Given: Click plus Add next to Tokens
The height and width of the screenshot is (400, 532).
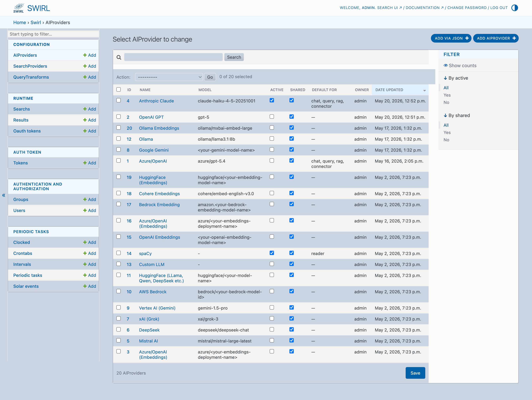Looking at the screenshot, I should [89, 163].
